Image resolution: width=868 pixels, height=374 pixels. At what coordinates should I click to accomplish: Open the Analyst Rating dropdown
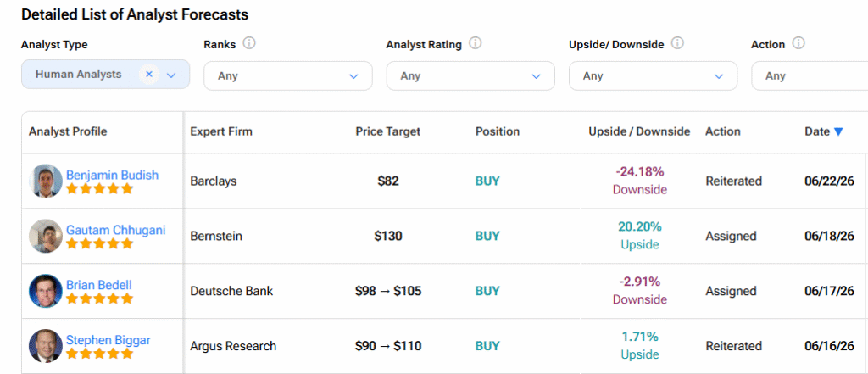coord(470,76)
